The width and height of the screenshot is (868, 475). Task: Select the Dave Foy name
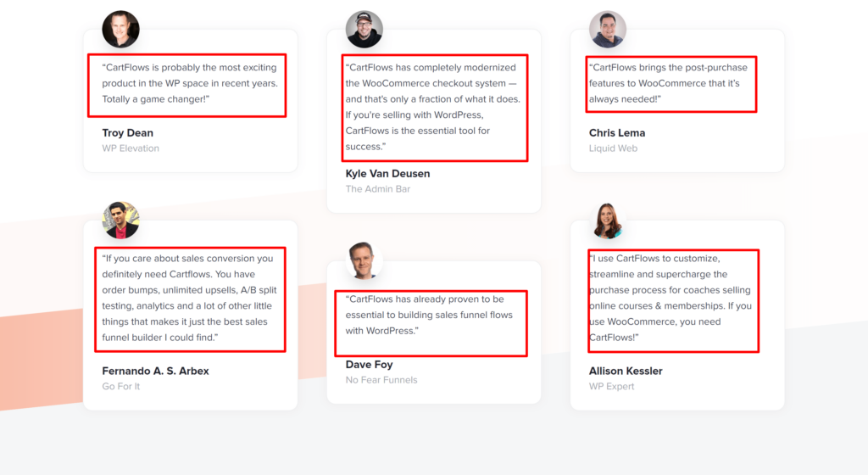tap(369, 365)
